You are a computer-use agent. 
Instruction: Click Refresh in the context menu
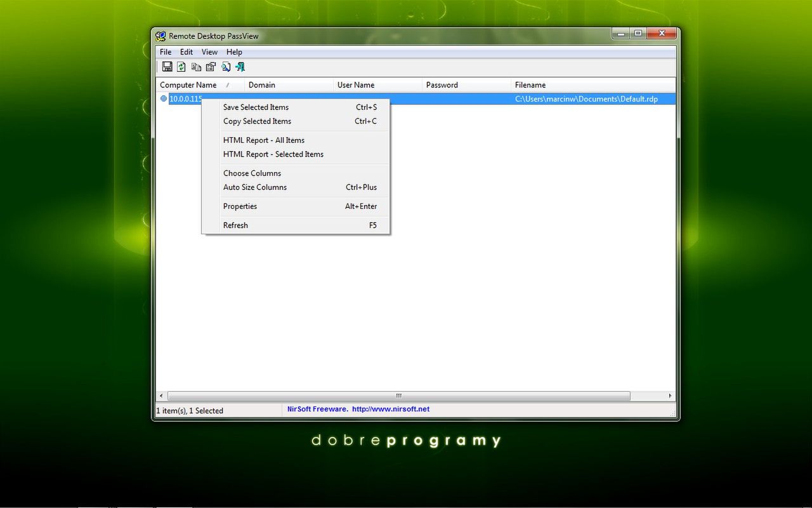coord(296,225)
